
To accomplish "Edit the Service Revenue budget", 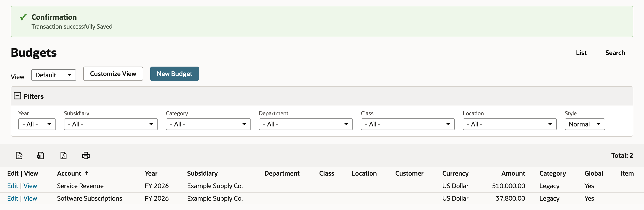I will point(13,186).
